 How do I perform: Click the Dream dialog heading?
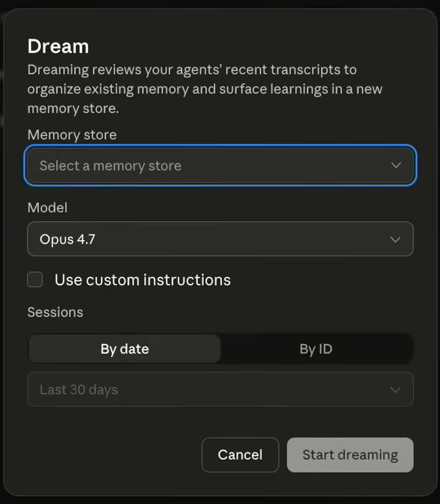pyautogui.click(x=58, y=46)
